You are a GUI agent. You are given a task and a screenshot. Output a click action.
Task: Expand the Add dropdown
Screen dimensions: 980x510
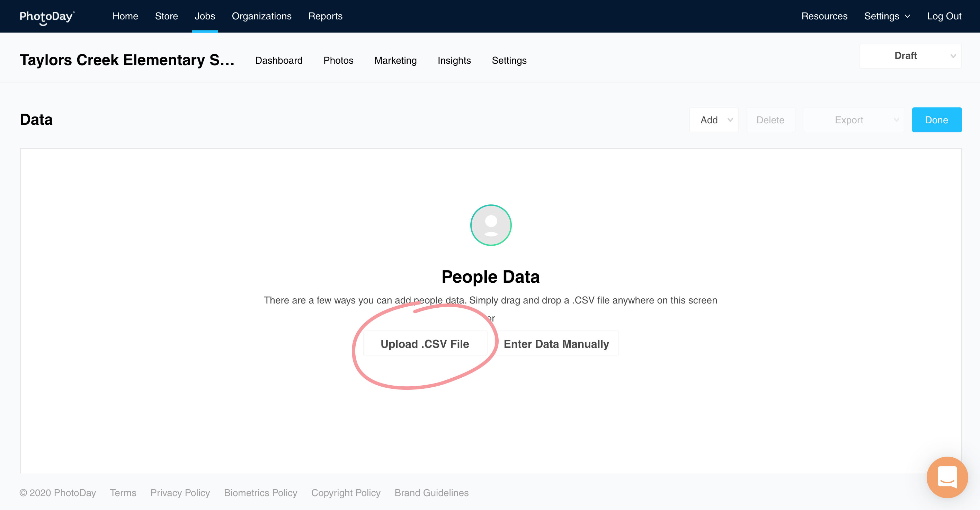tap(714, 120)
